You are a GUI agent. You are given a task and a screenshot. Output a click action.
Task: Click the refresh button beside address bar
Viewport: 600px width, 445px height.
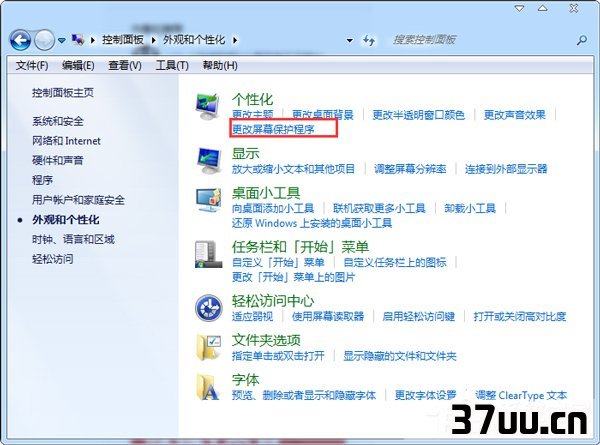[369, 40]
